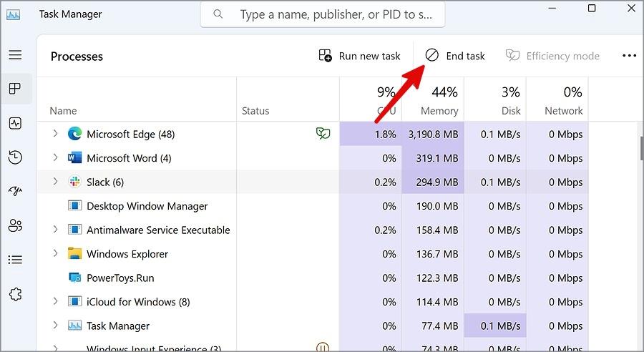This screenshot has width=644, height=352.
Task: Click the Antimalware Service Executable icon
Action: pos(74,230)
